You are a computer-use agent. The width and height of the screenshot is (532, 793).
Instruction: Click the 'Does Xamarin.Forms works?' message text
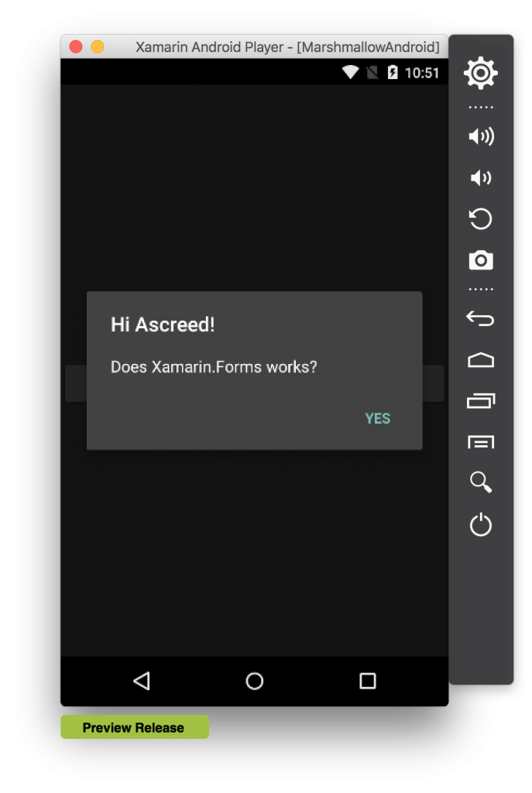point(214,366)
